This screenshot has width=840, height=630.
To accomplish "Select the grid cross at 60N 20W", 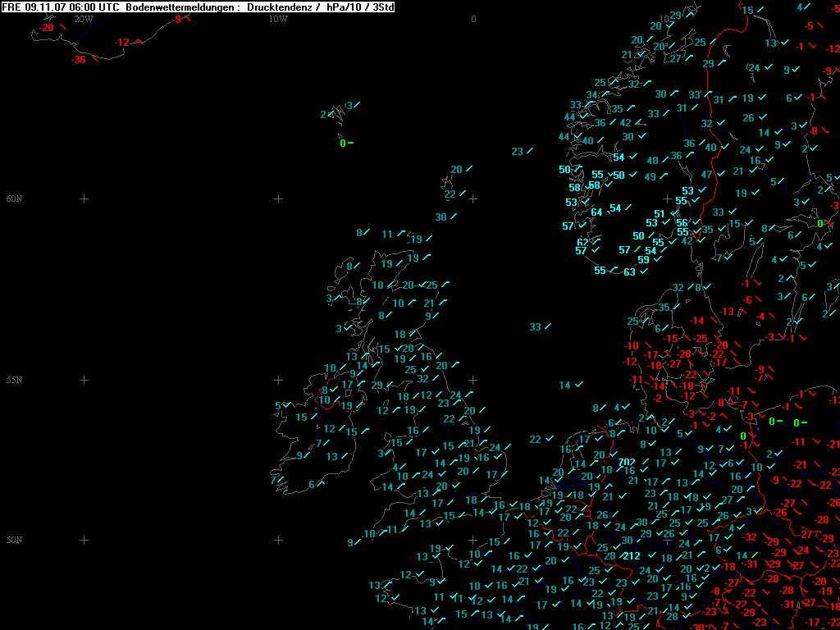I will (84, 199).
